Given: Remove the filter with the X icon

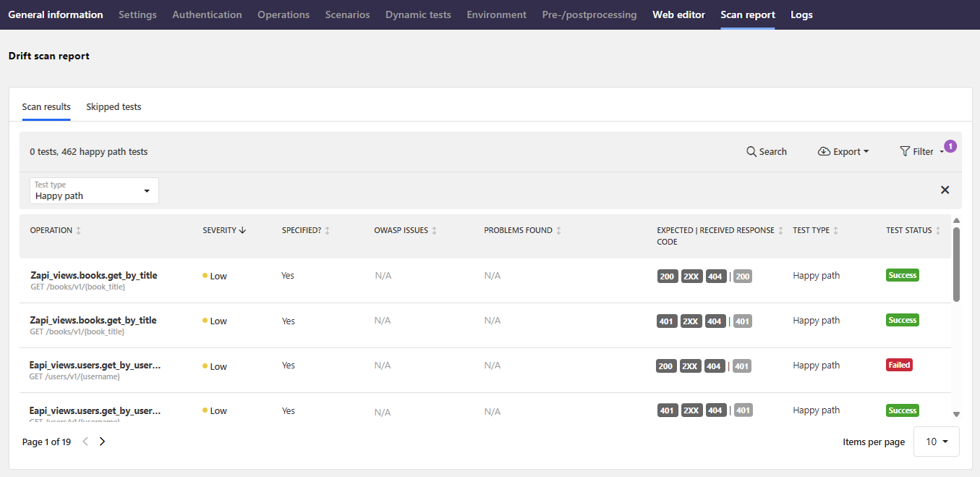Looking at the screenshot, I should (x=945, y=190).
